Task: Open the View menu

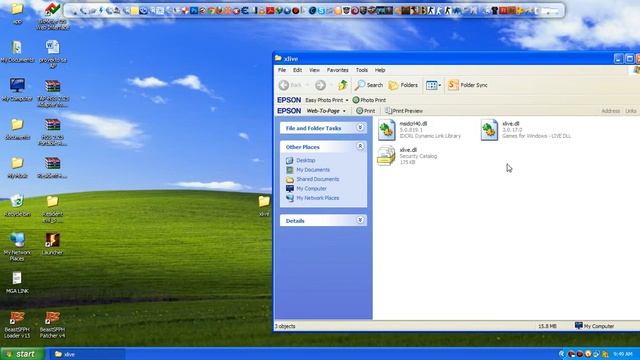Action: 314,70
